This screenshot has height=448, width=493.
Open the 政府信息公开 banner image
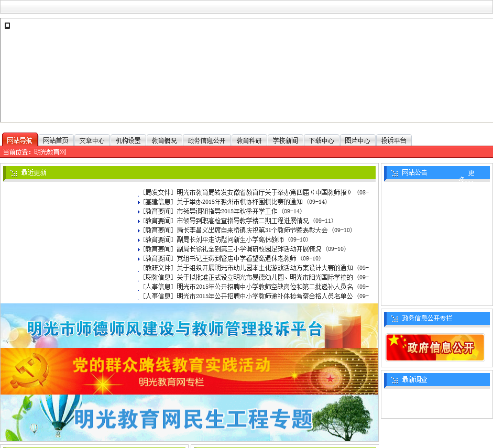click(435, 347)
